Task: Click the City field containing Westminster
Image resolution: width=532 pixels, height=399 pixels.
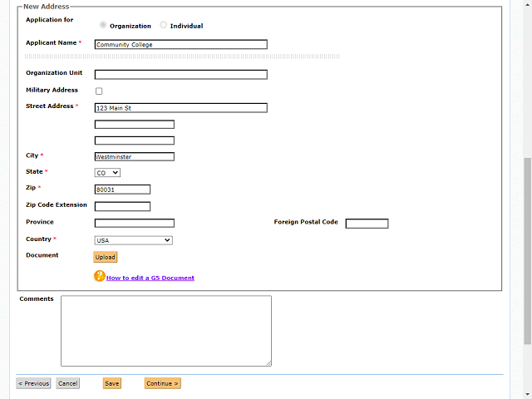Action: pos(135,156)
